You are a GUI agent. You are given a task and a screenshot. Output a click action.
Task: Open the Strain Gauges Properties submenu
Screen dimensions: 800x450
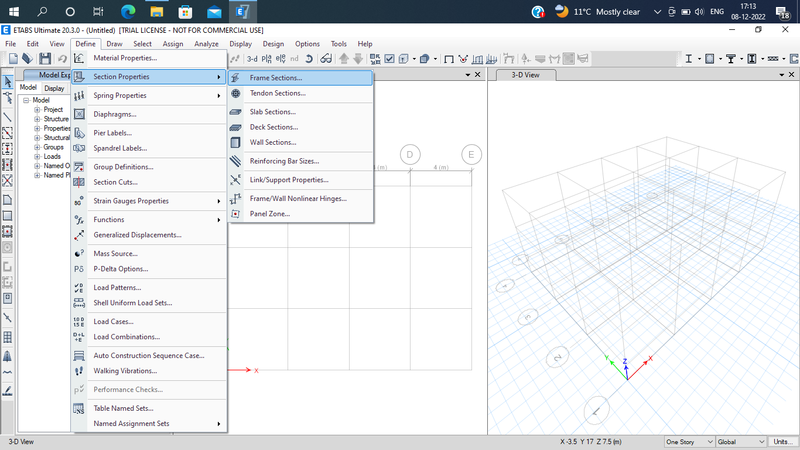tap(149, 201)
